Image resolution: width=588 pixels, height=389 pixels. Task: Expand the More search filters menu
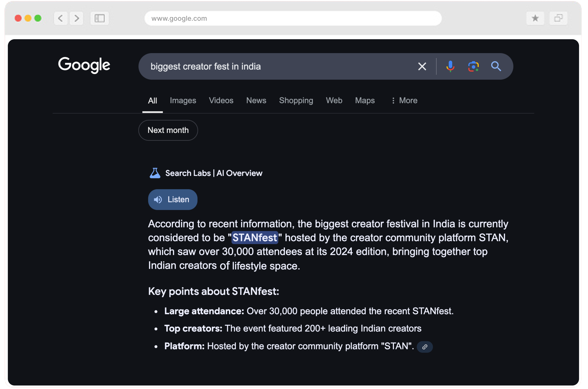click(x=405, y=100)
